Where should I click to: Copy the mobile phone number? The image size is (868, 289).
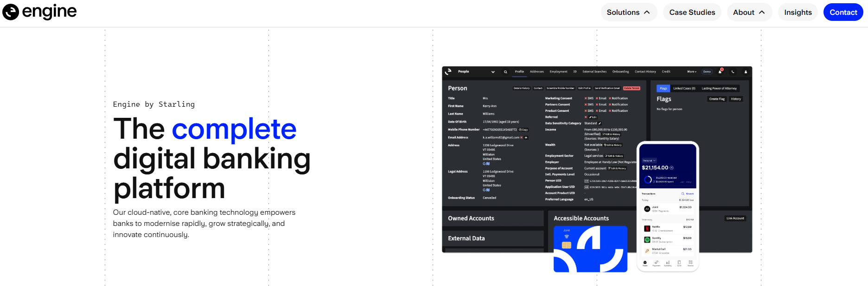point(523,130)
